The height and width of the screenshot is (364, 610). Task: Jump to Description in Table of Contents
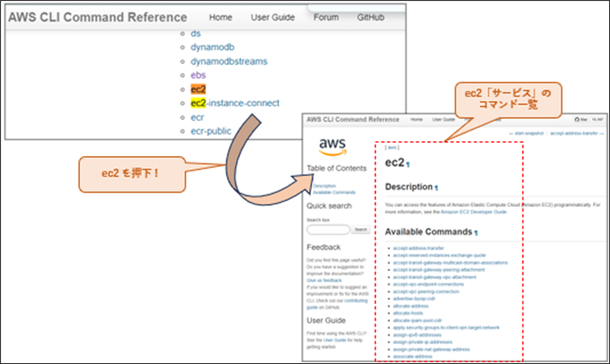[324, 186]
